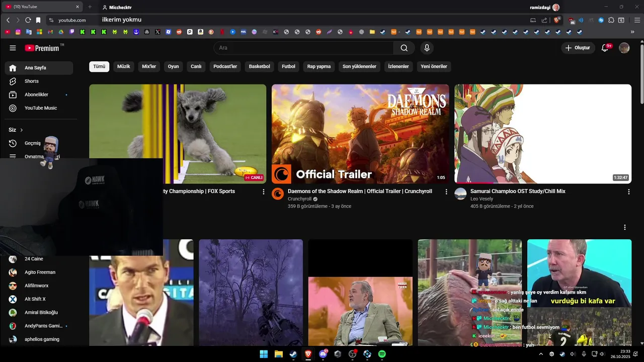Select the Tümü filter chip

pyautogui.click(x=99, y=66)
